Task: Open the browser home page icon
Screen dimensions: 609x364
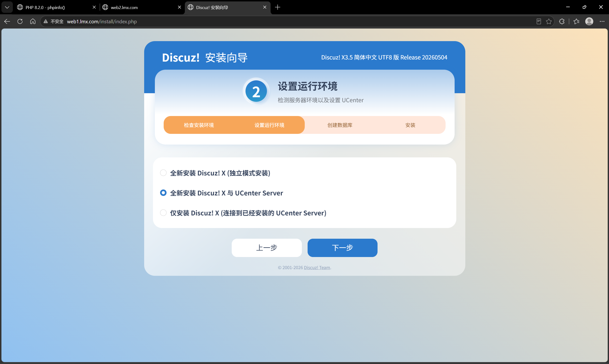Action: [x=33, y=21]
